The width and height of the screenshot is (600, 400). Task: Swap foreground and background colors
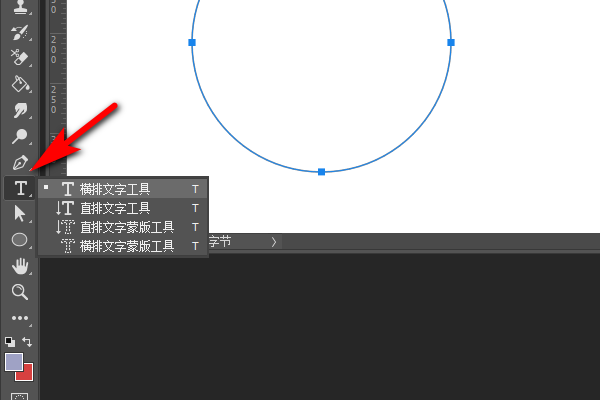[x=27, y=341]
